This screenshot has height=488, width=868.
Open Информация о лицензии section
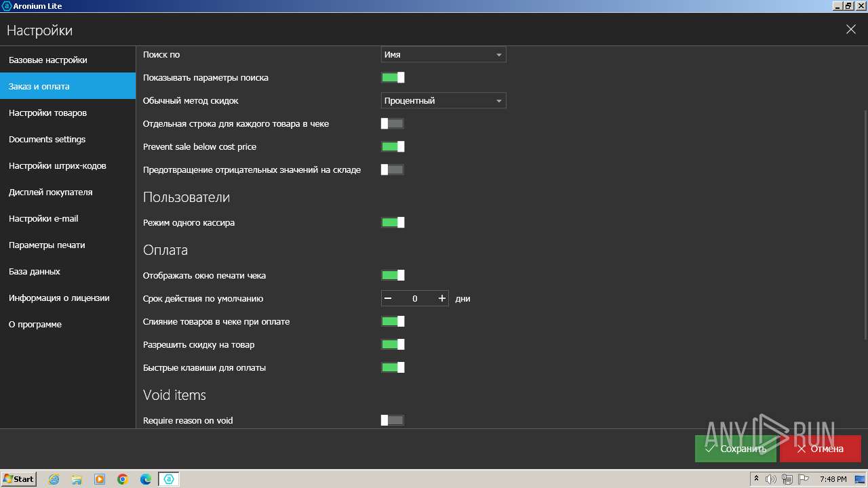[x=68, y=298]
